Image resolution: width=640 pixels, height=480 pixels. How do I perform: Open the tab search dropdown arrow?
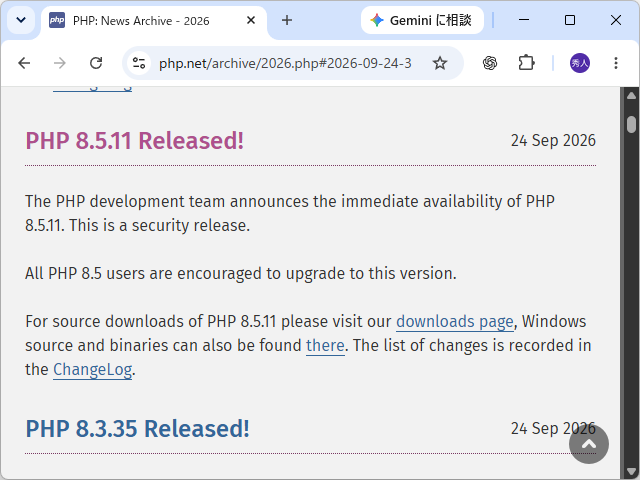[x=21, y=20]
